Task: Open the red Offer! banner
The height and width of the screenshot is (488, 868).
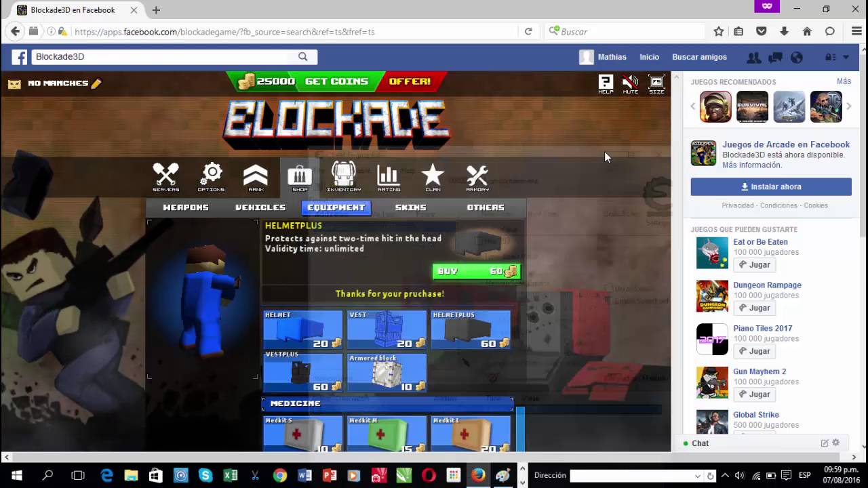Action: coord(410,81)
